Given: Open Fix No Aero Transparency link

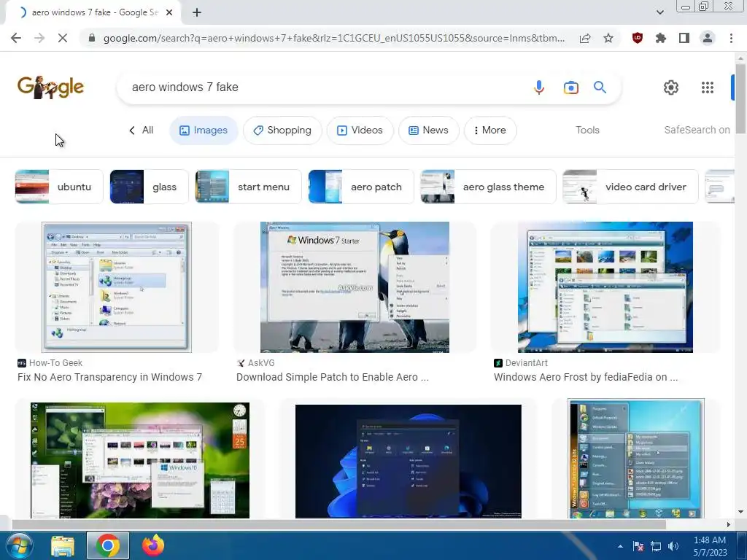Looking at the screenshot, I should pyautogui.click(x=110, y=377).
